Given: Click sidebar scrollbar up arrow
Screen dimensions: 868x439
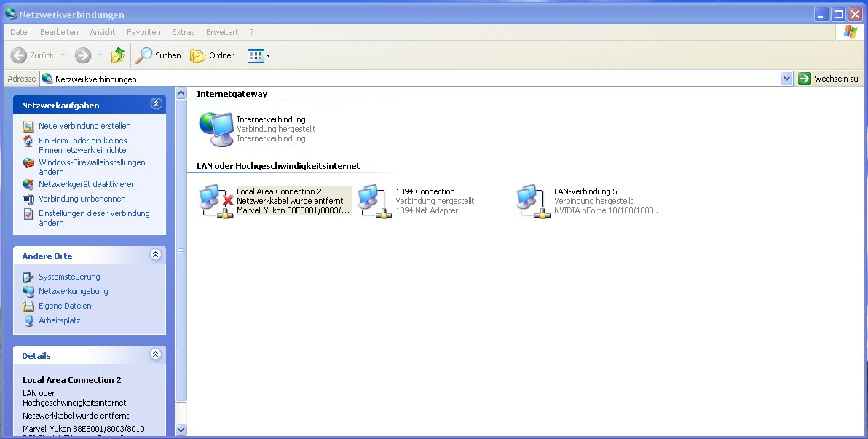Looking at the screenshot, I should click(181, 93).
